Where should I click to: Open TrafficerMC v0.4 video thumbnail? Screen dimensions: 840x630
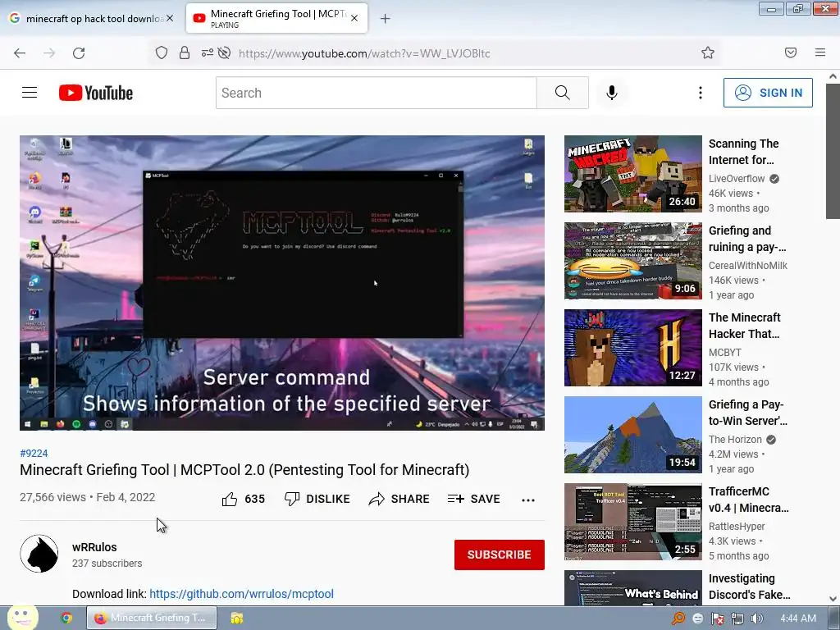[632, 521]
